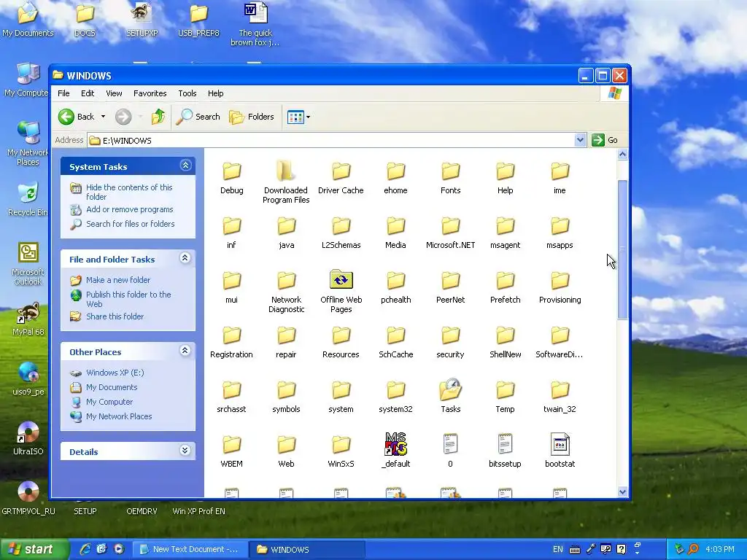The height and width of the screenshot is (560, 747).
Task: Select the Microsoft Outlook desktop icon
Action: pyautogui.click(x=28, y=253)
